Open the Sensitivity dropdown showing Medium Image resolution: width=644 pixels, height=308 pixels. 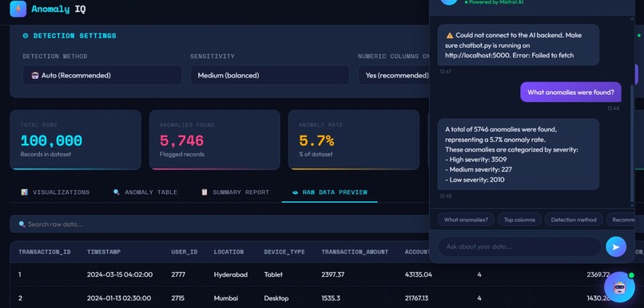pos(270,76)
